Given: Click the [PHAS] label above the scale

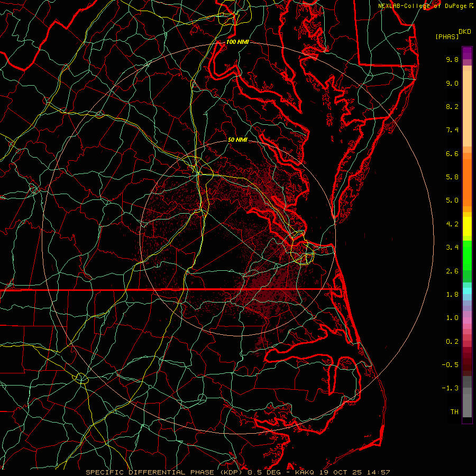Looking at the screenshot, I should [447, 36].
